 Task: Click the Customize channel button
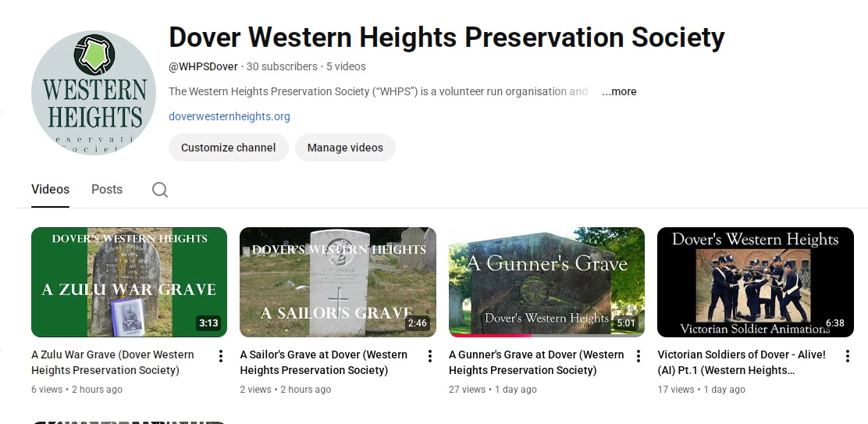tap(228, 148)
